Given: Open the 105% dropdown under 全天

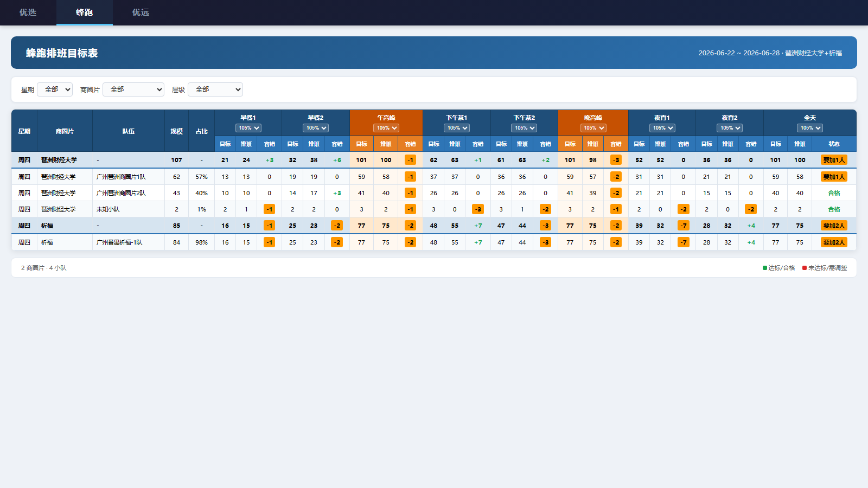Looking at the screenshot, I should point(810,128).
